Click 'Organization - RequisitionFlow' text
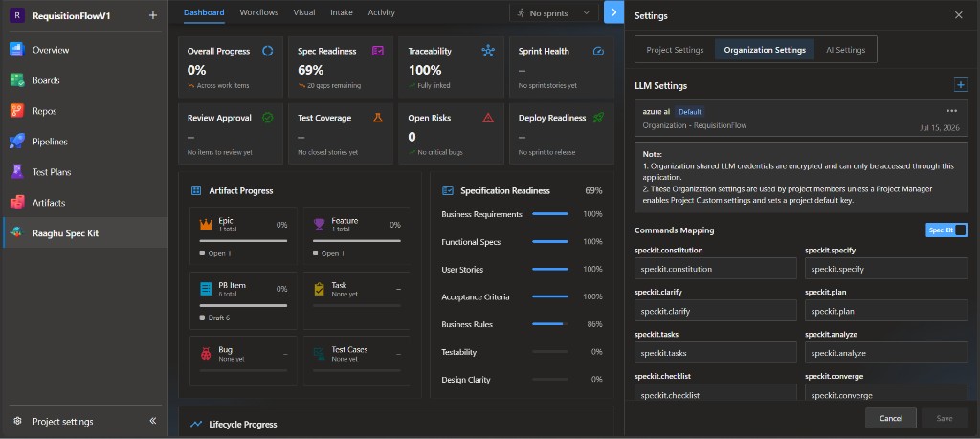This screenshot has height=439, width=980. [695, 125]
